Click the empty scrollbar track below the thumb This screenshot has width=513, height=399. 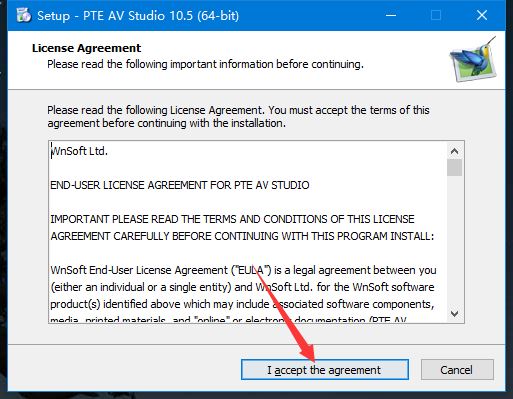(454, 241)
